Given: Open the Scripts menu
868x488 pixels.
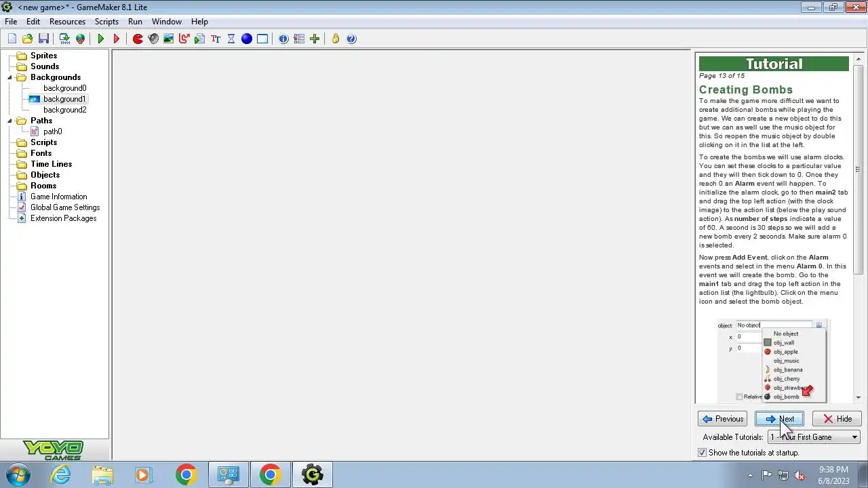Looking at the screenshot, I should [106, 21].
